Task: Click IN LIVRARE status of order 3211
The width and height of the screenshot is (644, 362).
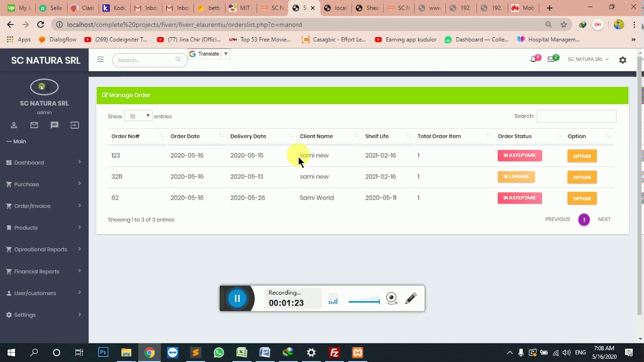Action: coord(516,176)
